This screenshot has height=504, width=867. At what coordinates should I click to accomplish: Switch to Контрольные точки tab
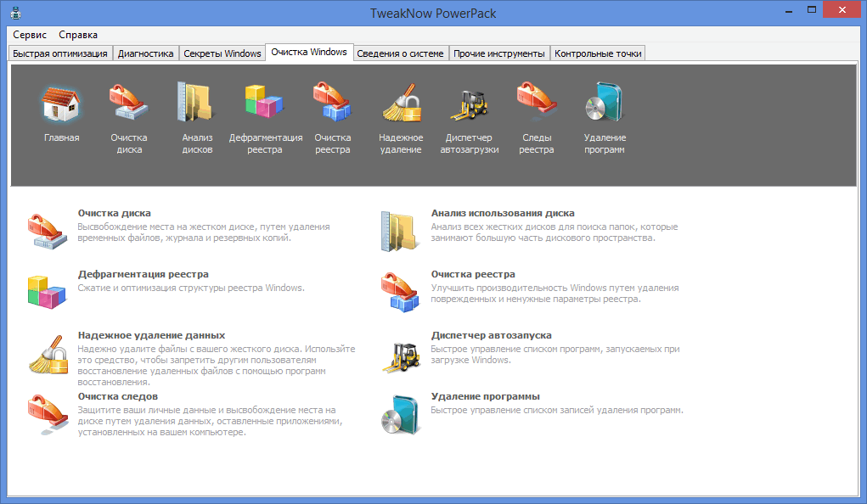[598, 53]
